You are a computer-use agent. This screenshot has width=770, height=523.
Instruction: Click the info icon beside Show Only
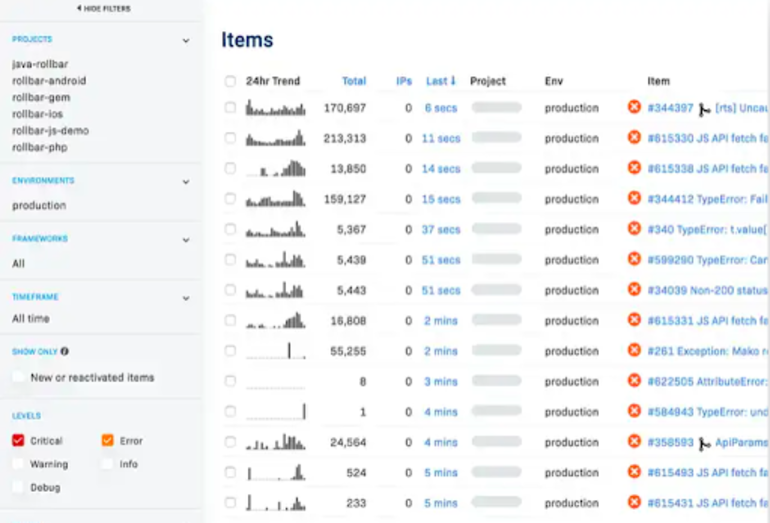[64, 351]
